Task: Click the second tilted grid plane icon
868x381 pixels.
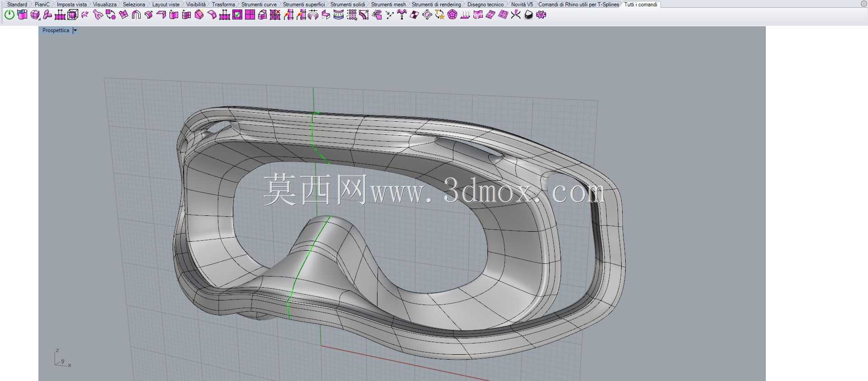Action: [x=503, y=15]
